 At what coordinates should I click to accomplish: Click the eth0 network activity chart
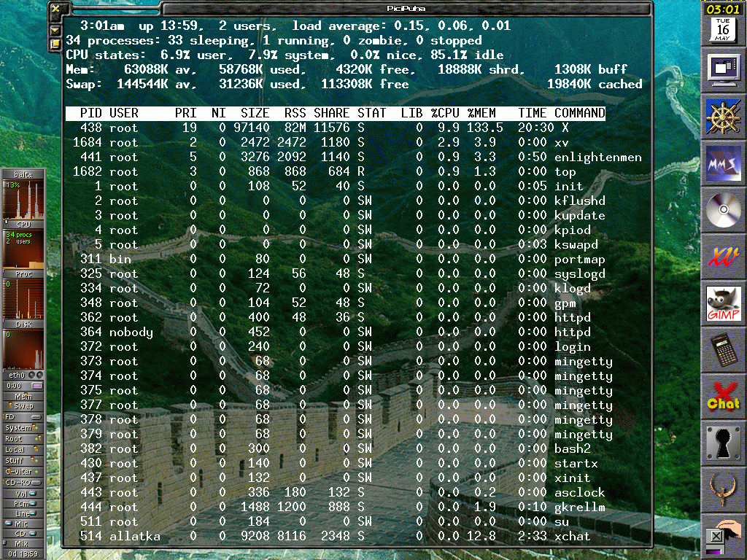[23, 349]
